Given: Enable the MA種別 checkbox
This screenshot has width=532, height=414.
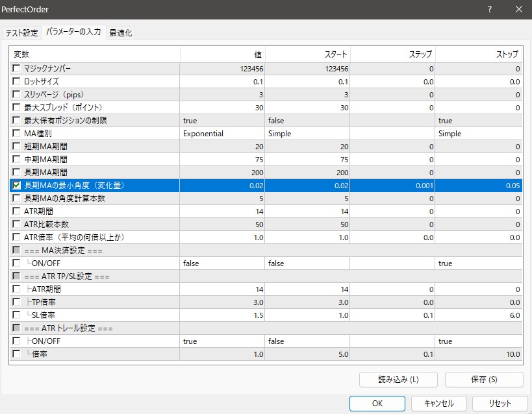Looking at the screenshot, I should (16, 133).
